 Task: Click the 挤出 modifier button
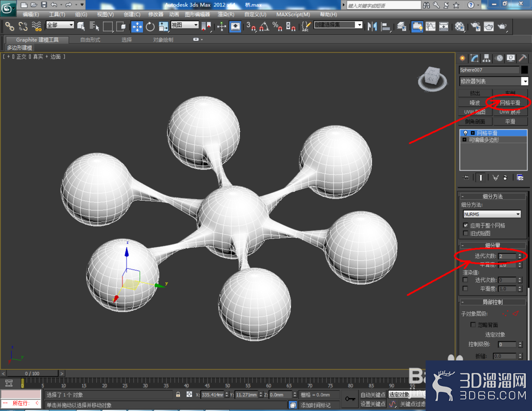pos(475,93)
